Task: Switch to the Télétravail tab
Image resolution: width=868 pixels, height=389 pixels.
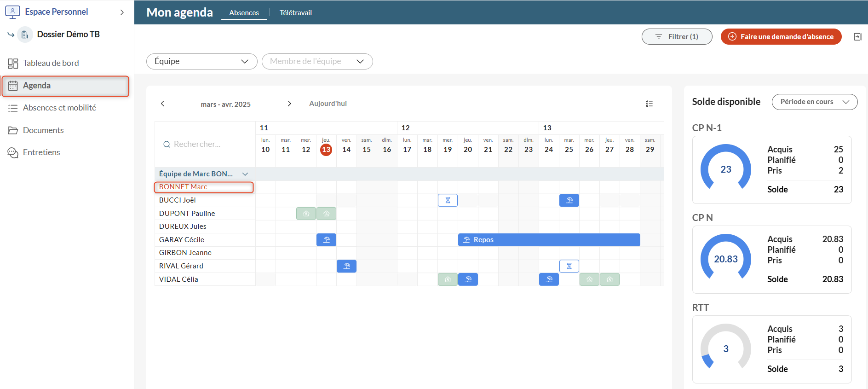Action: click(295, 13)
